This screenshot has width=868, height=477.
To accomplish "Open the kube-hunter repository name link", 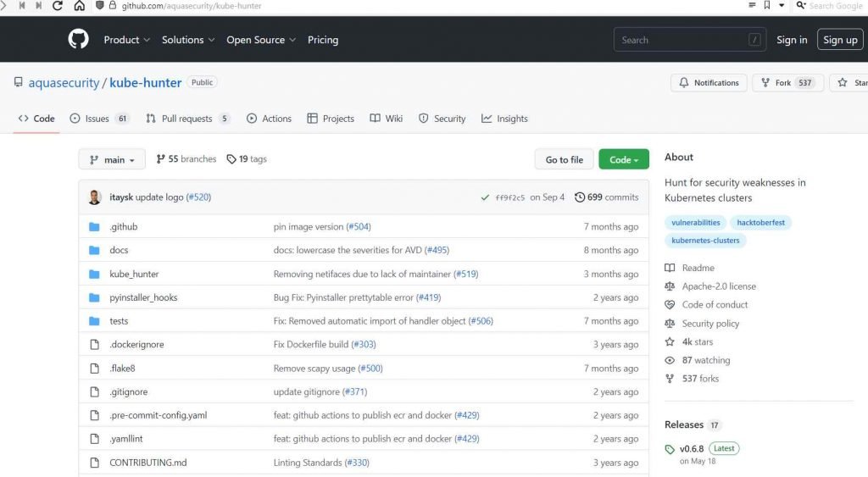I will click(x=146, y=82).
